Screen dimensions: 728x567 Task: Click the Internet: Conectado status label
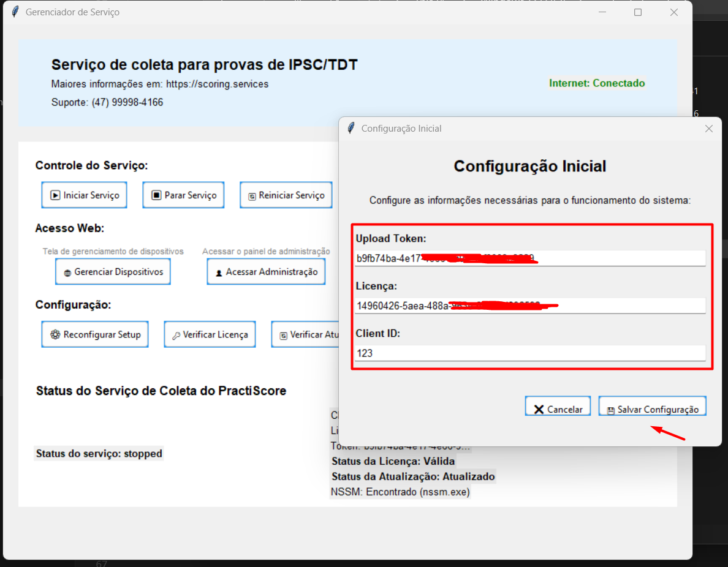coord(597,83)
